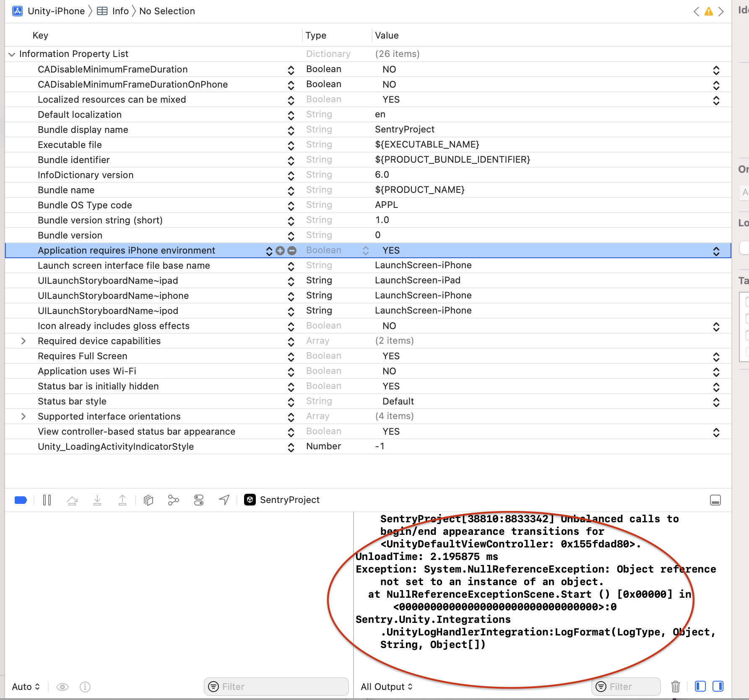The width and height of the screenshot is (749, 700).
Task: Open key stepper for Unity_LoadingActivityIndicatorStyle
Action: coord(291,447)
